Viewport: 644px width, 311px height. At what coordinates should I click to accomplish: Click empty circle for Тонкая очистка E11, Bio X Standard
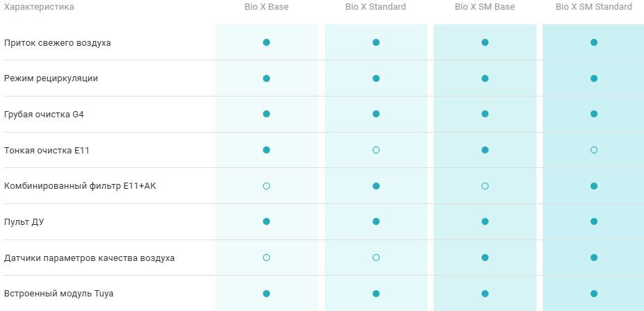point(376,150)
